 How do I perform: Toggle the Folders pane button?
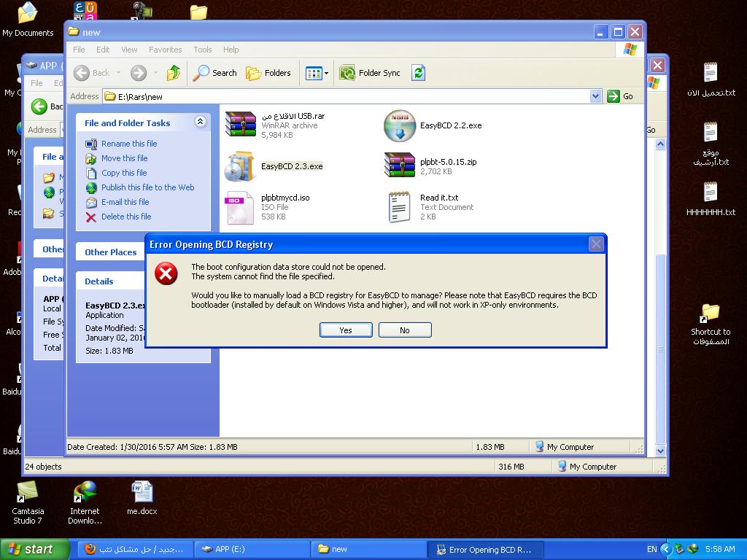tap(268, 73)
